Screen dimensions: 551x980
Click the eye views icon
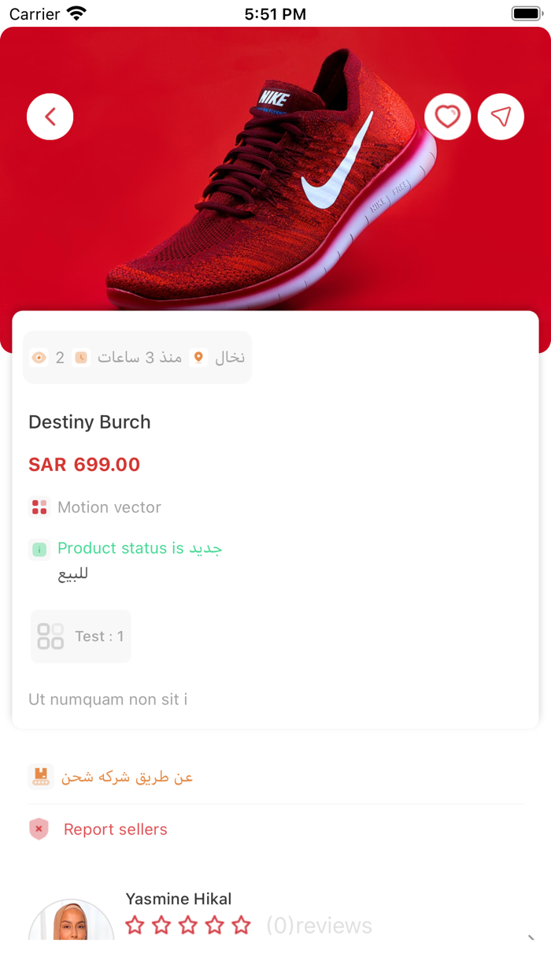point(39,358)
